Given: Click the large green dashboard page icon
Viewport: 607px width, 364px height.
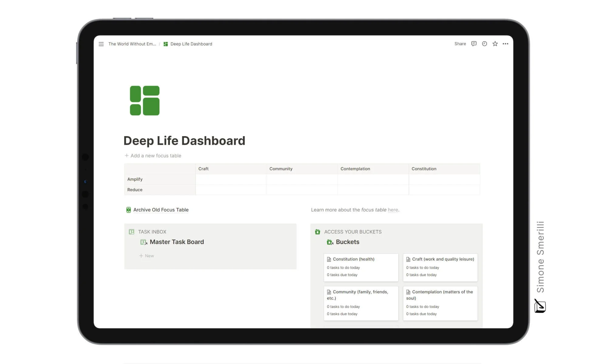Looking at the screenshot, I should click(145, 100).
